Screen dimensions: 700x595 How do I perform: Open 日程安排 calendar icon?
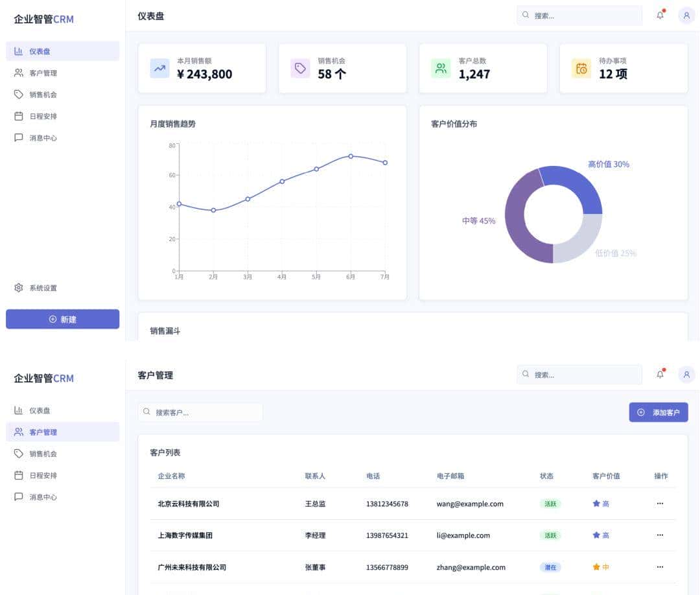pyautogui.click(x=19, y=116)
